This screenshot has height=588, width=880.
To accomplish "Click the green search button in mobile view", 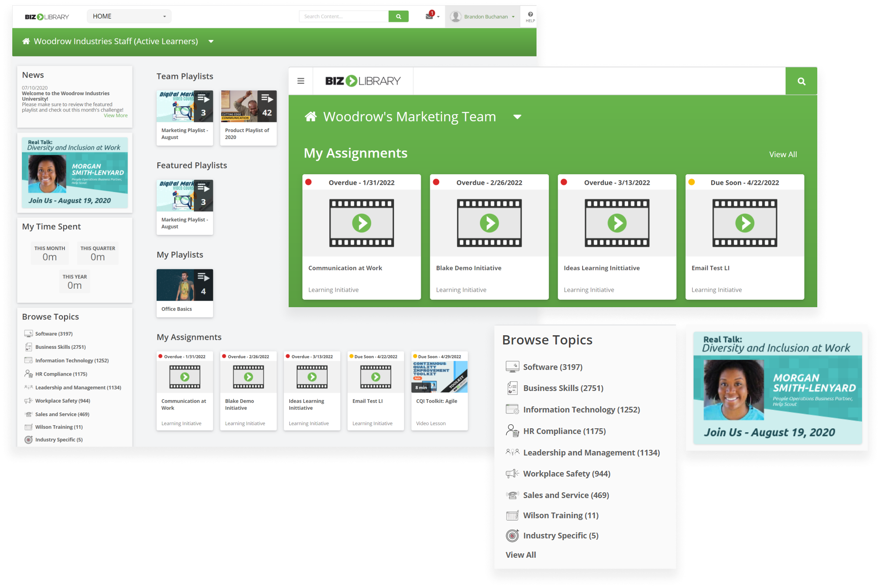I will [x=801, y=81].
